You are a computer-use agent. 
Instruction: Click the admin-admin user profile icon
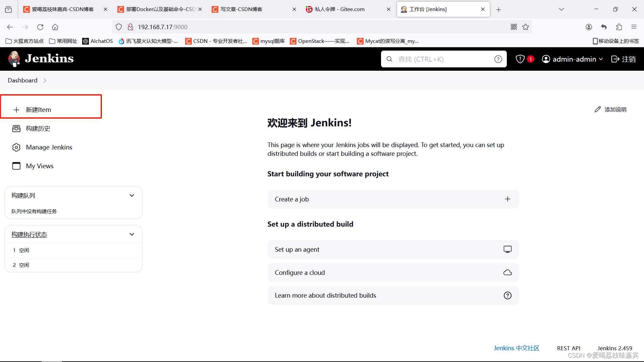click(545, 59)
